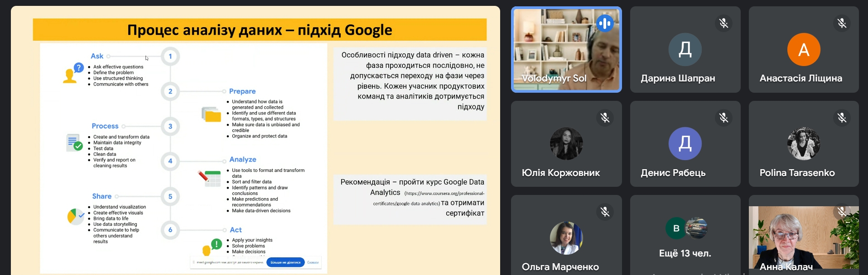Screen dimensions: 868x275
Task: Click the 'Act' heading on the slide
Action: pos(236,230)
